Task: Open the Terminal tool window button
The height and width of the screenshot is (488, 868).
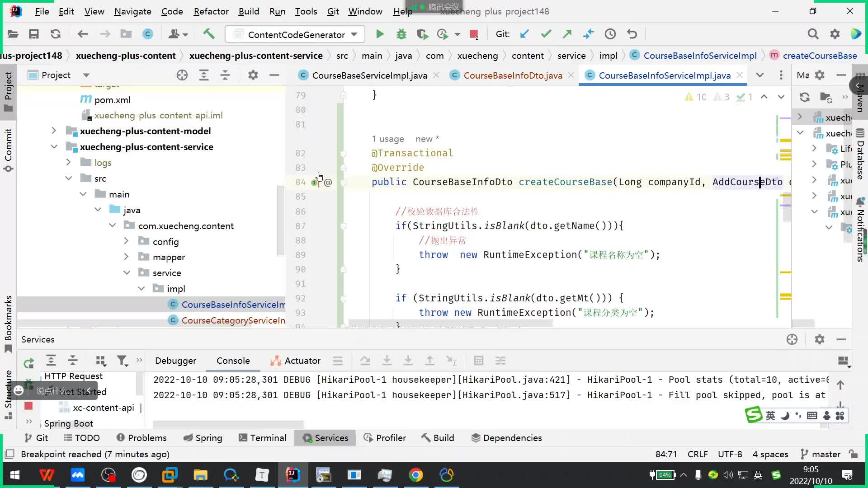Action: 263,438
